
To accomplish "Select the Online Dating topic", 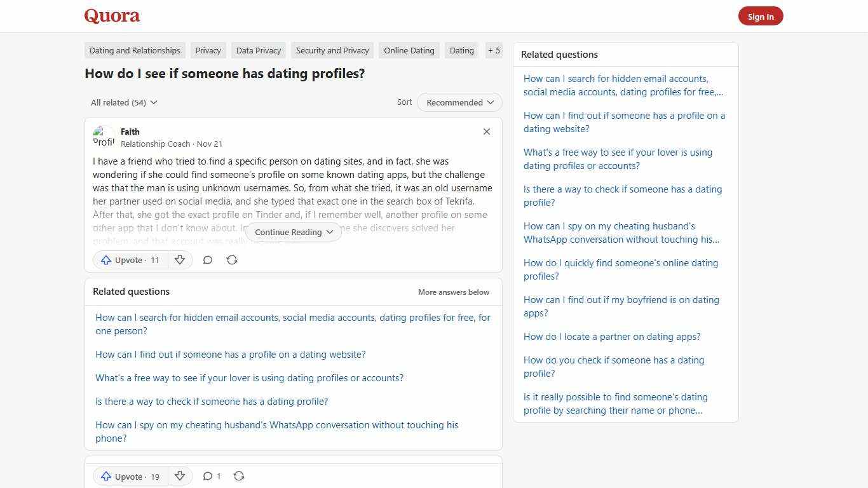I will click(409, 50).
